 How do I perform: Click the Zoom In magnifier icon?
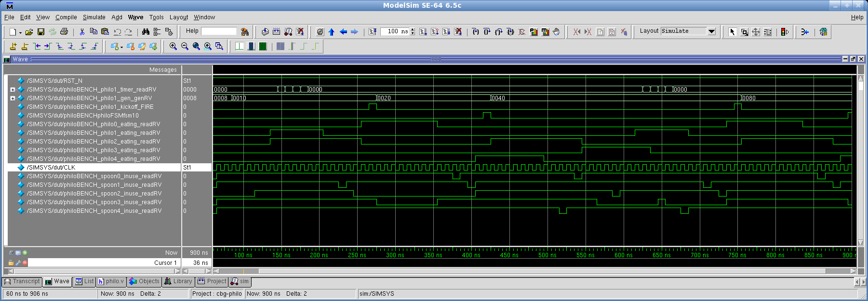click(x=173, y=46)
